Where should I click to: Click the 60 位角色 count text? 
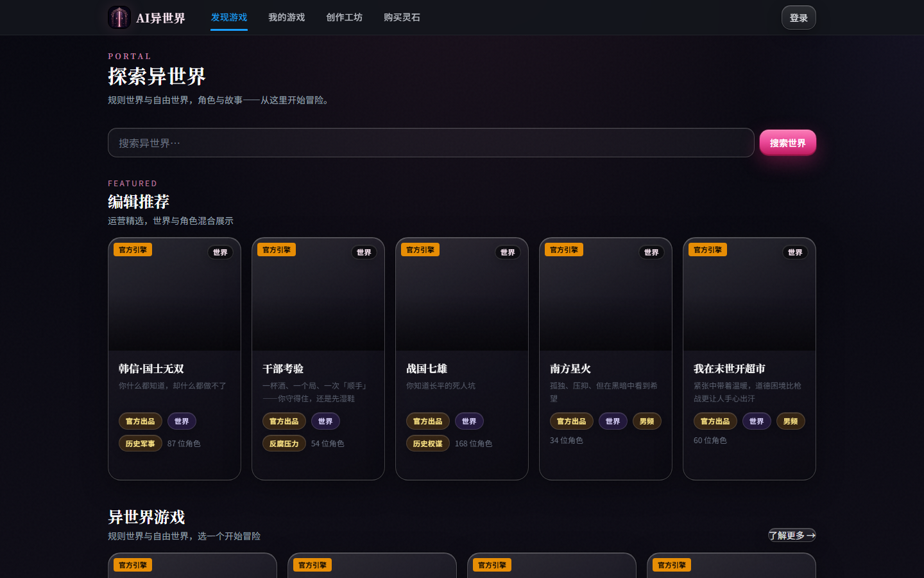(710, 441)
